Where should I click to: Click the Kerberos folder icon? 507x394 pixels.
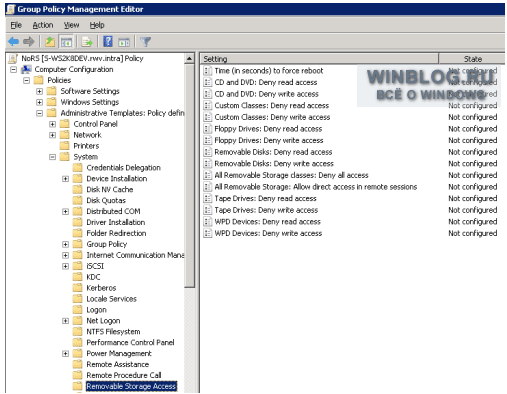78,288
